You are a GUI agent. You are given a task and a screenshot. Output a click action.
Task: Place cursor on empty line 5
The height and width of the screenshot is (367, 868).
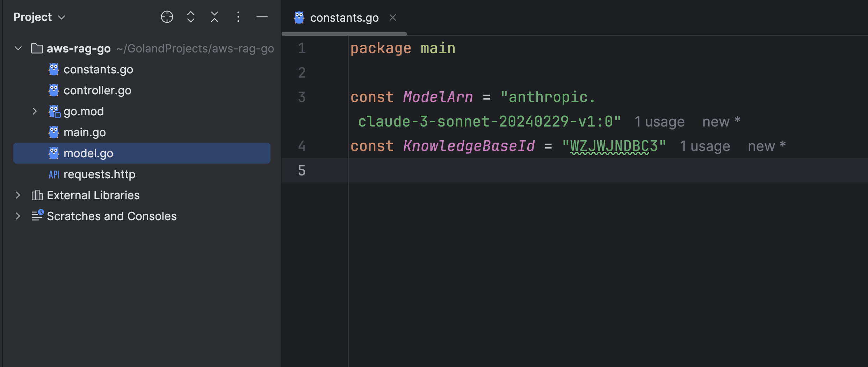524,171
